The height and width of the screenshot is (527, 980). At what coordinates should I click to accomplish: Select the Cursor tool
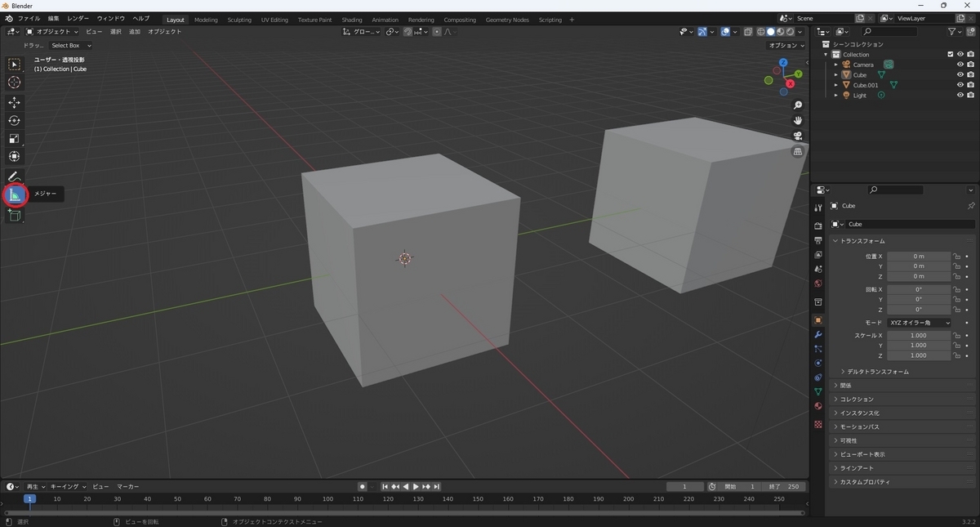click(x=15, y=82)
